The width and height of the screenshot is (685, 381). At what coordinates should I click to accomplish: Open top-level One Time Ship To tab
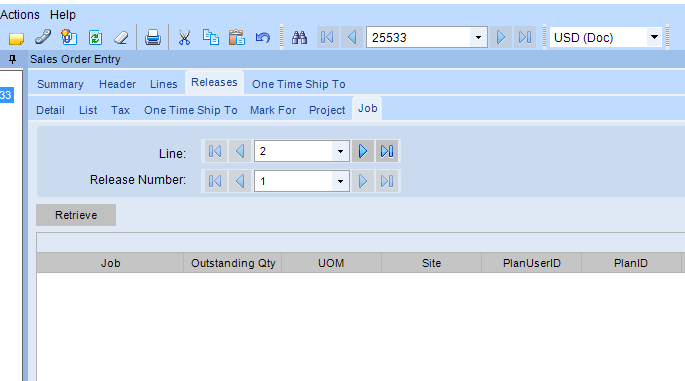[x=299, y=84]
